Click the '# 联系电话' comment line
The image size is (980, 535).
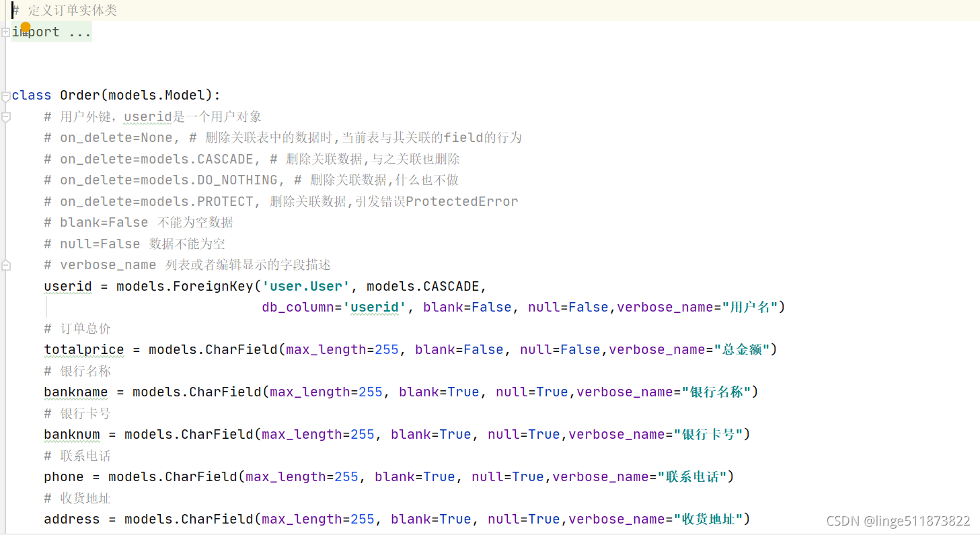[77, 456]
